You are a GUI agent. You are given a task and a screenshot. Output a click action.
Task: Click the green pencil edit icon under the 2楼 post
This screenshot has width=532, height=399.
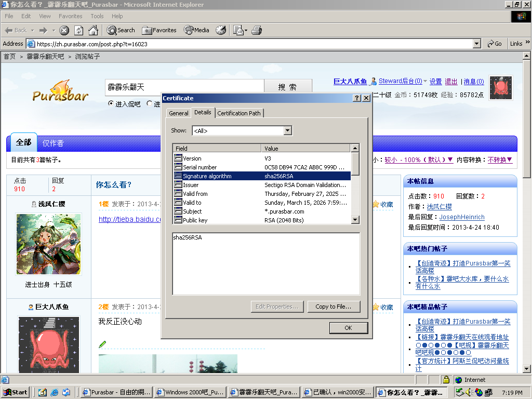(x=102, y=344)
